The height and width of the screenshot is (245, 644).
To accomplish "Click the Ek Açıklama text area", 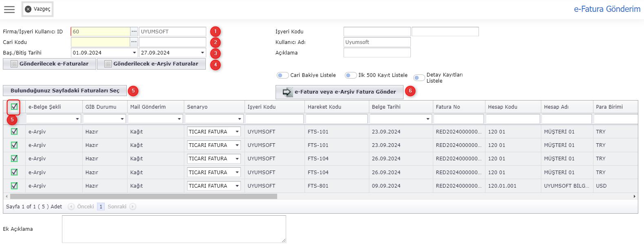I will click(x=174, y=229).
